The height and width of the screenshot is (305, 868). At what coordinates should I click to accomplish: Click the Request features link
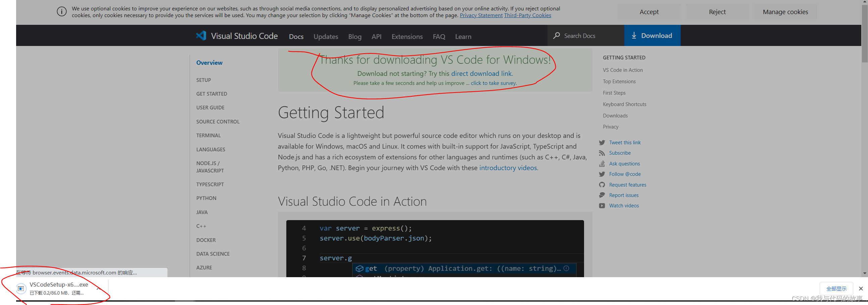pos(627,185)
